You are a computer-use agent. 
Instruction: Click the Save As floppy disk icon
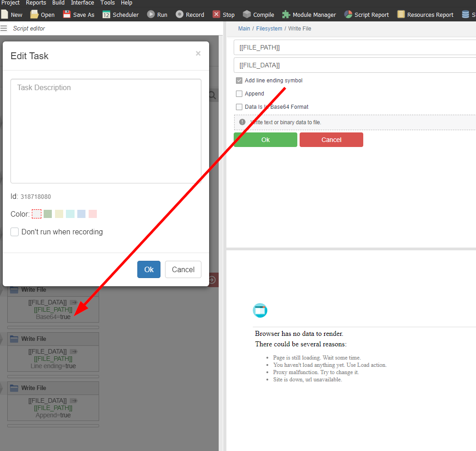[x=67, y=15]
